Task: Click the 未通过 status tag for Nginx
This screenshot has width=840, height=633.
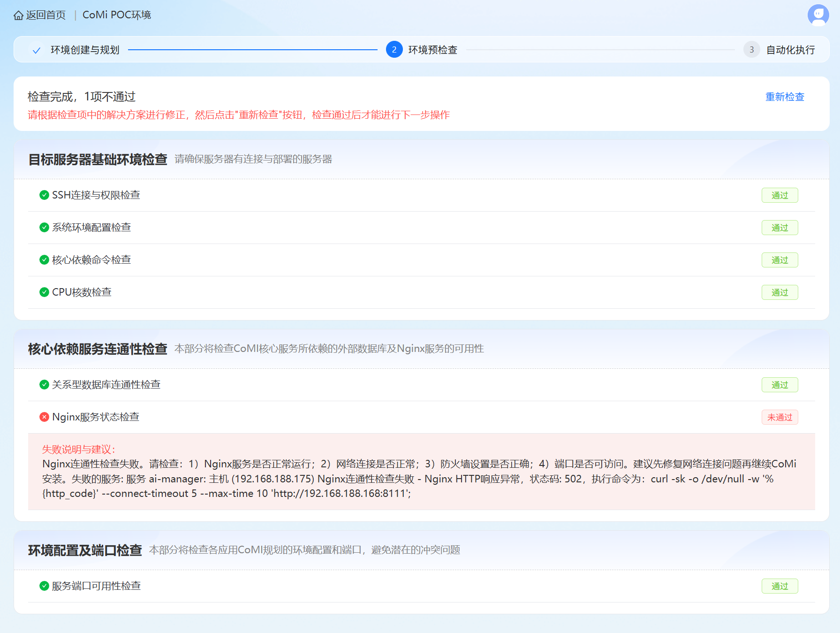Action: (x=779, y=417)
